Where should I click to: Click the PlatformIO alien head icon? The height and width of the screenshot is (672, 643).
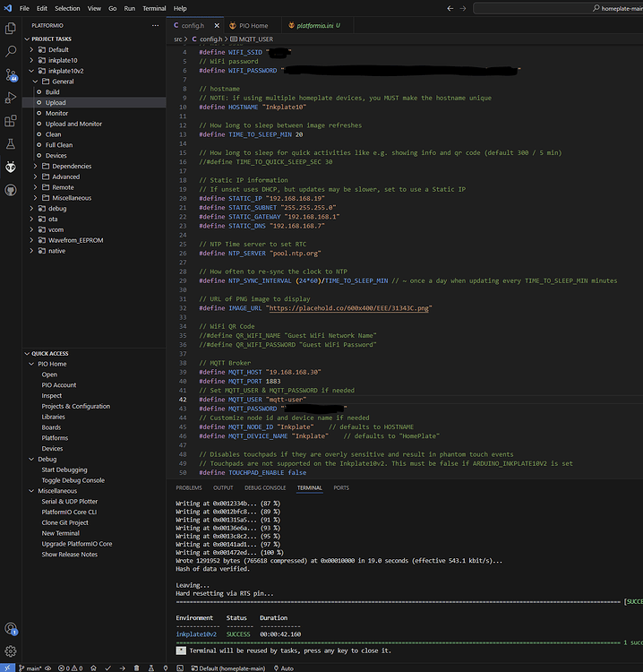click(11, 167)
